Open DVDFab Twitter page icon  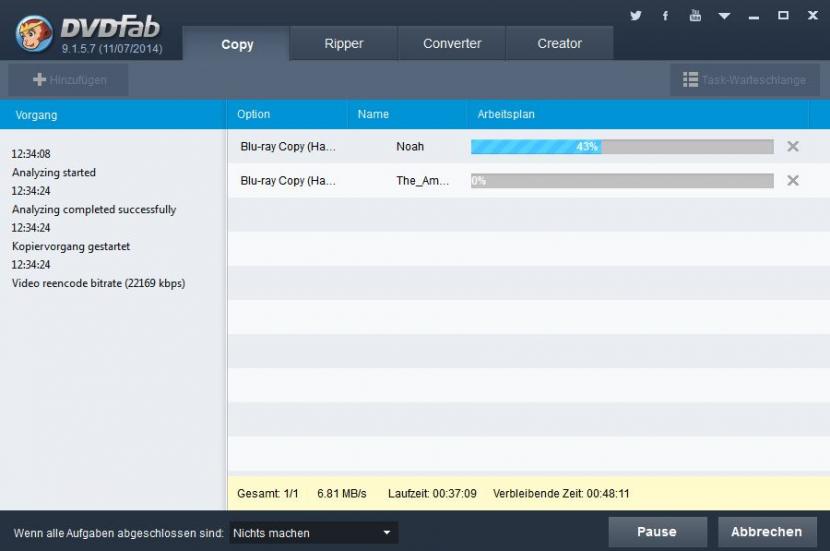click(636, 15)
